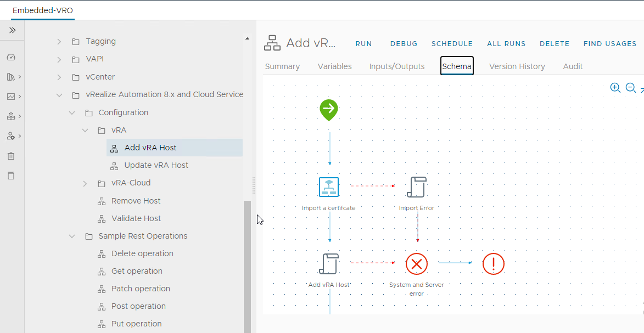Expand the Library section in the sidebar
644x333 pixels.
click(x=12, y=76)
